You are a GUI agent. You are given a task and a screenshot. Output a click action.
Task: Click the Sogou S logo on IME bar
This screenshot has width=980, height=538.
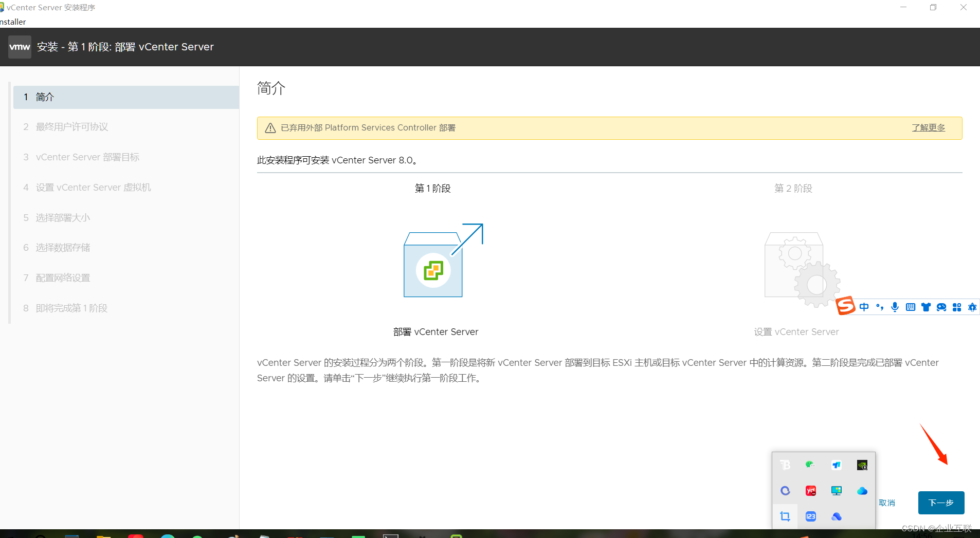(845, 306)
